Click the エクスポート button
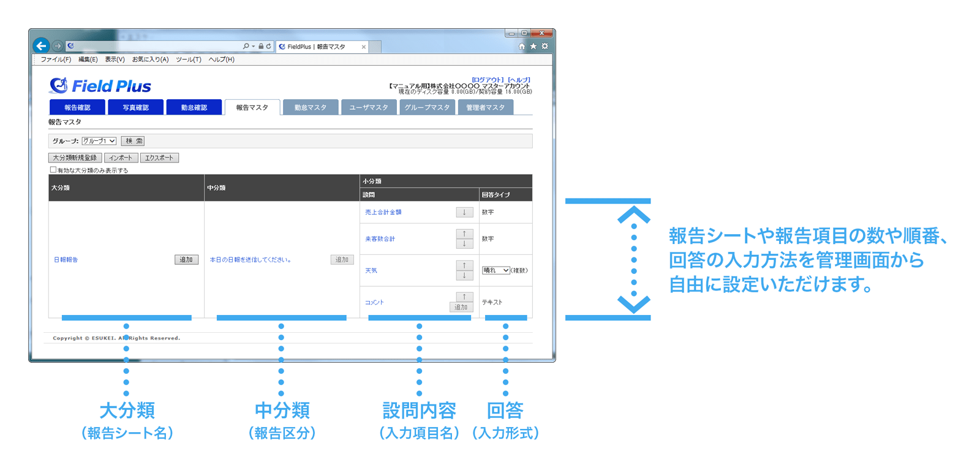Viewport: 980px width, 467px height. [x=159, y=158]
